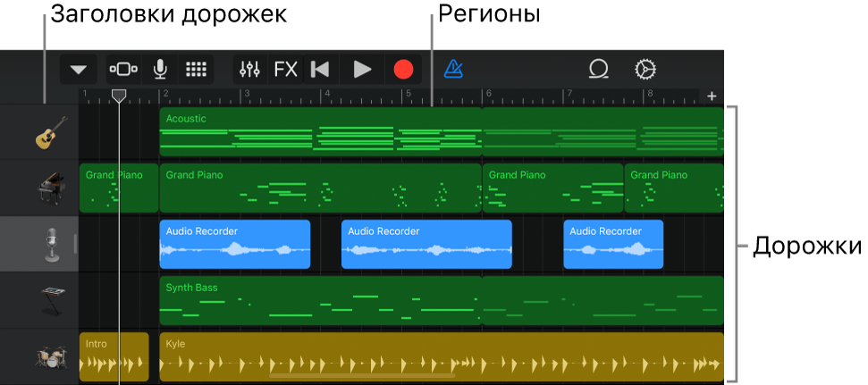Click the Audio Recorder track header handle

click(x=75, y=244)
